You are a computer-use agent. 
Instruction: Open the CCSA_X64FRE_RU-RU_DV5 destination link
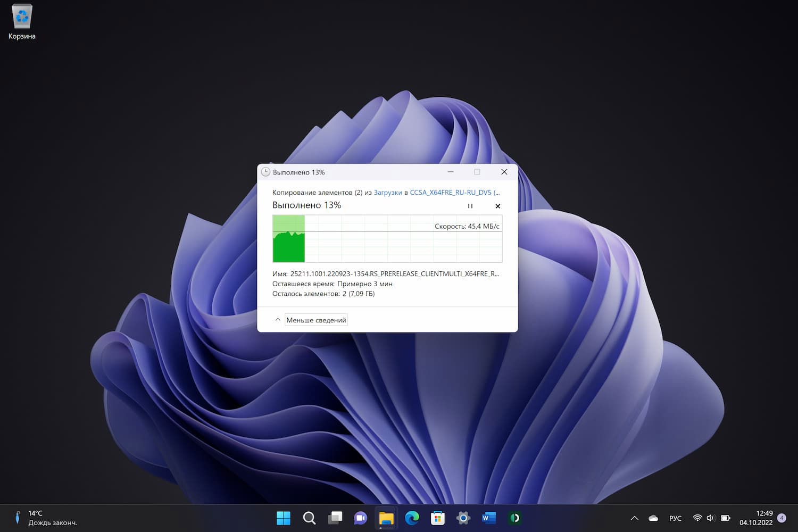click(x=455, y=193)
